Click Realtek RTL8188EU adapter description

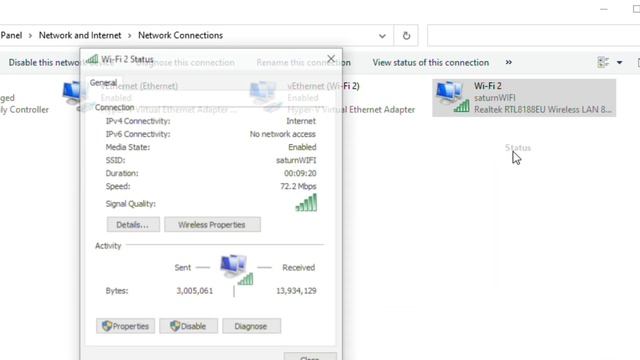tap(542, 110)
